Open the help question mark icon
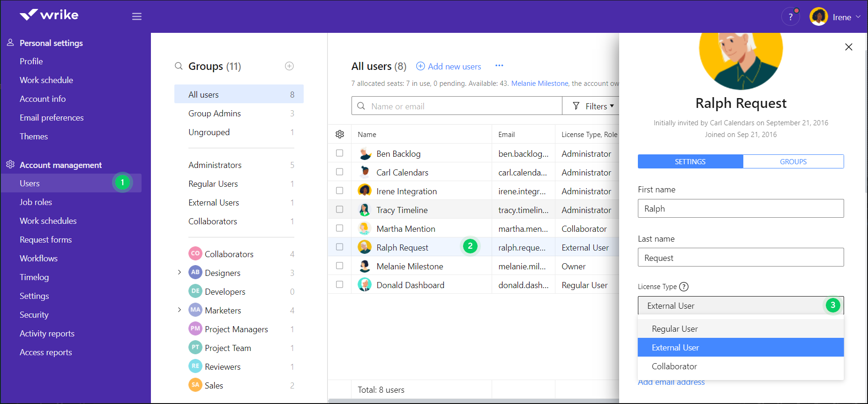 pyautogui.click(x=790, y=17)
